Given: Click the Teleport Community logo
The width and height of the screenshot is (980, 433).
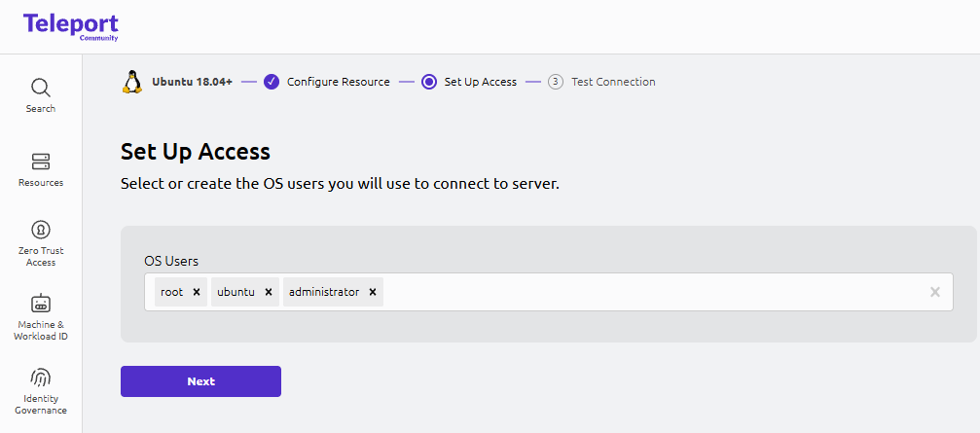Looking at the screenshot, I should [x=70, y=26].
